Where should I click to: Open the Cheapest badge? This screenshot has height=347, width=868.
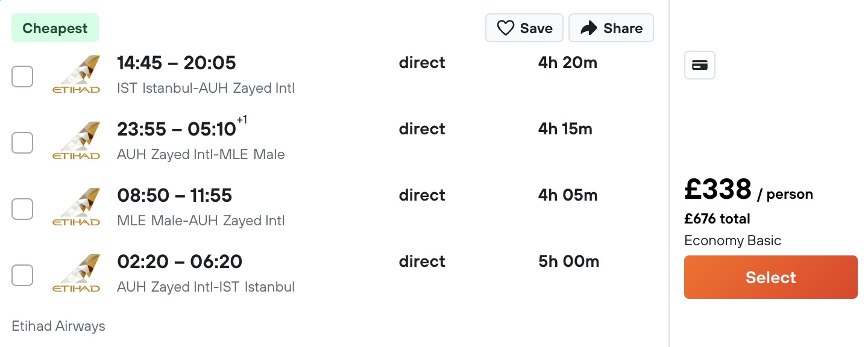click(55, 28)
